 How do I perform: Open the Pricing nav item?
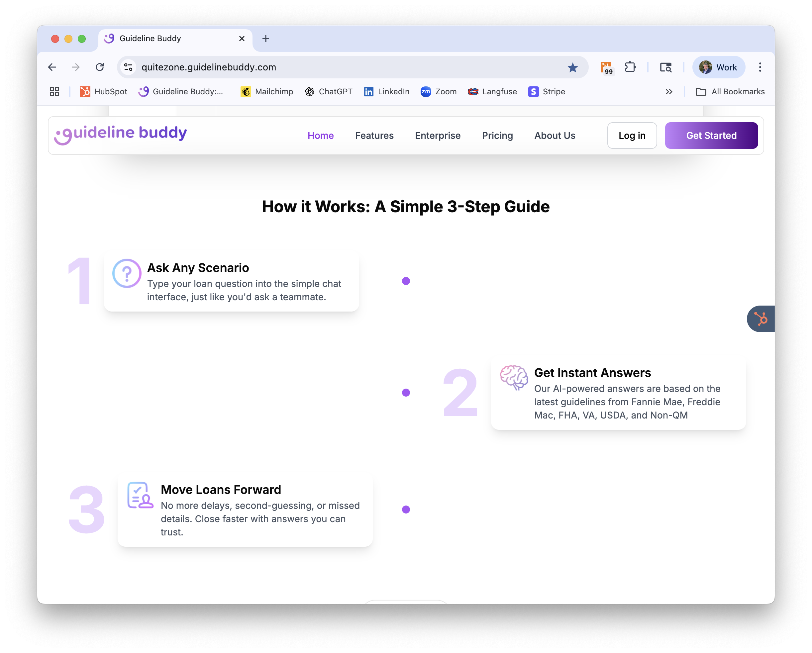tap(497, 136)
